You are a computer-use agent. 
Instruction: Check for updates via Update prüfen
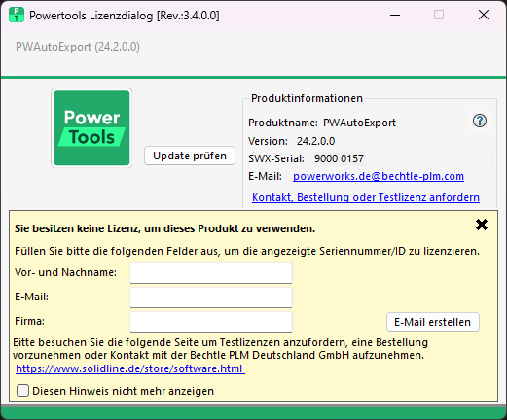pos(190,156)
